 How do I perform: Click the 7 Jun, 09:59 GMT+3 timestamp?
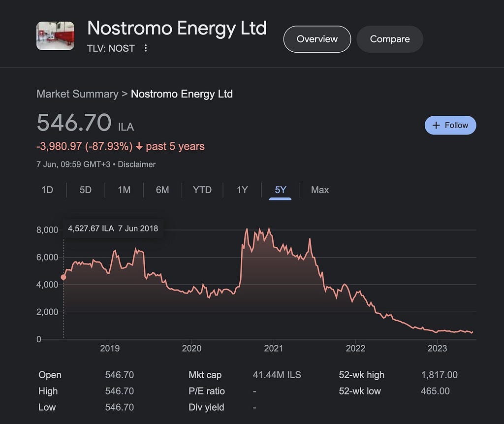pos(73,164)
